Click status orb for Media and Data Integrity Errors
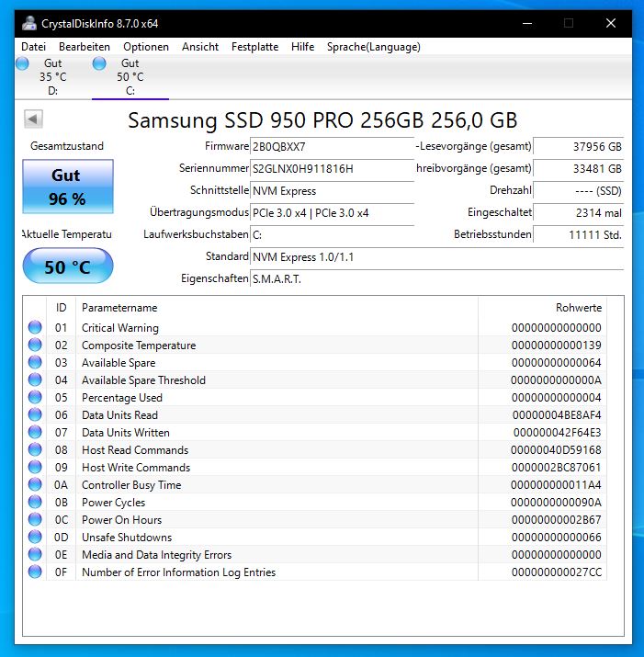The width and height of the screenshot is (644, 657). [35, 554]
